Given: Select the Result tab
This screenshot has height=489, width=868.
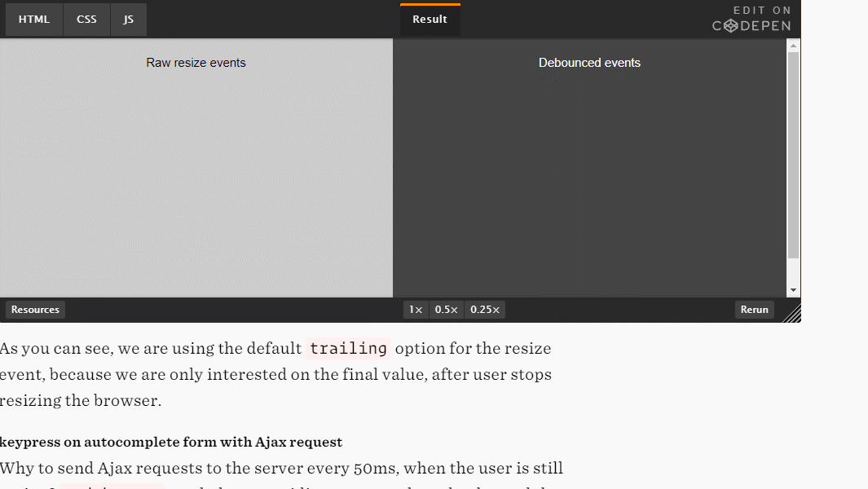Looking at the screenshot, I should pos(430,20).
